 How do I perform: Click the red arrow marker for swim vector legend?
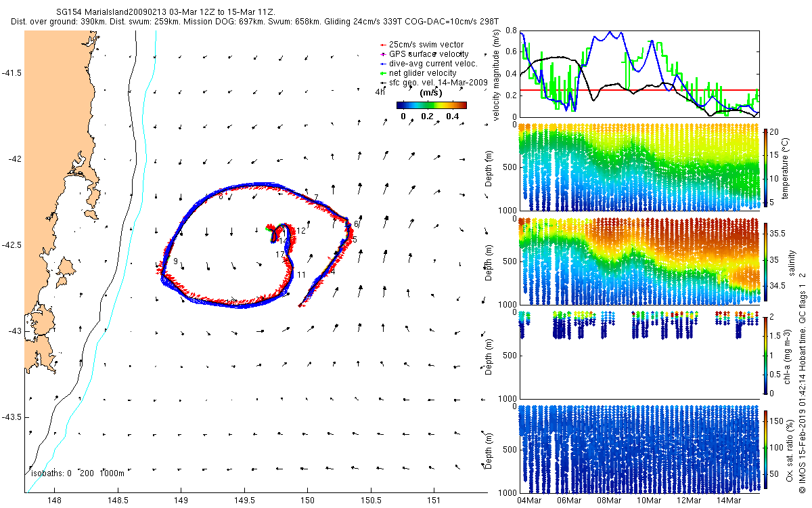click(384, 45)
